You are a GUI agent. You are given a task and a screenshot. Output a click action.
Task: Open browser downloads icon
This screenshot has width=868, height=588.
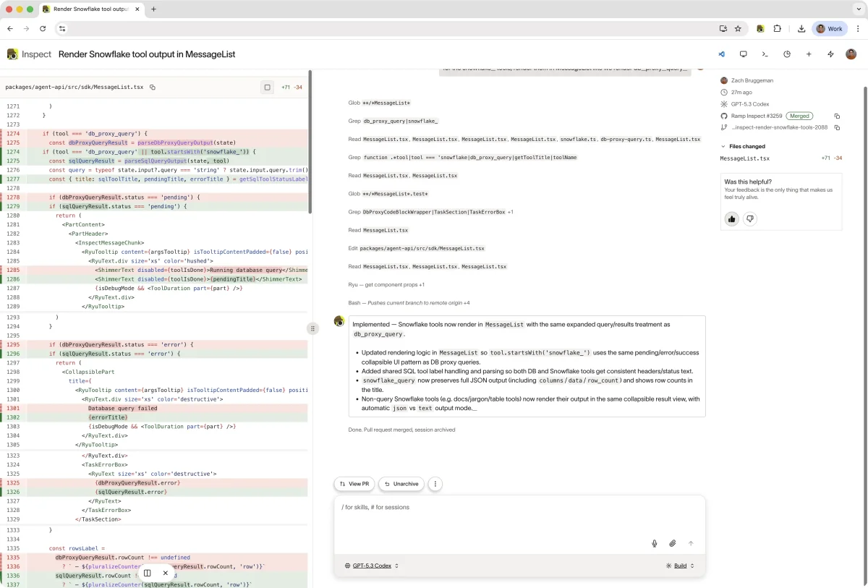pyautogui.click(x=801, y=29)
